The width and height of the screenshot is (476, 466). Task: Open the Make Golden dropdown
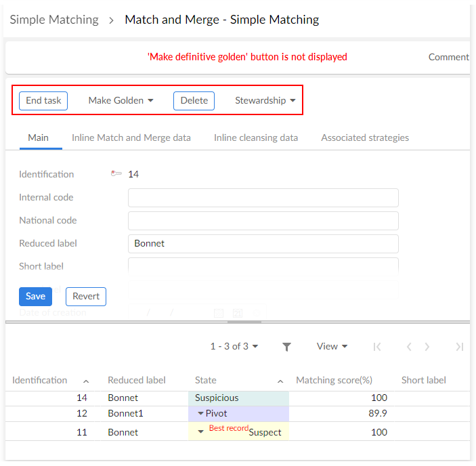click(x=121, y=100)
